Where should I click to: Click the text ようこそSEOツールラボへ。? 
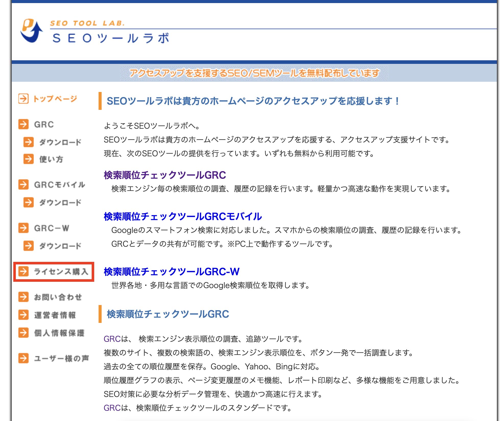pyautogui.click(x=153, y=126)
